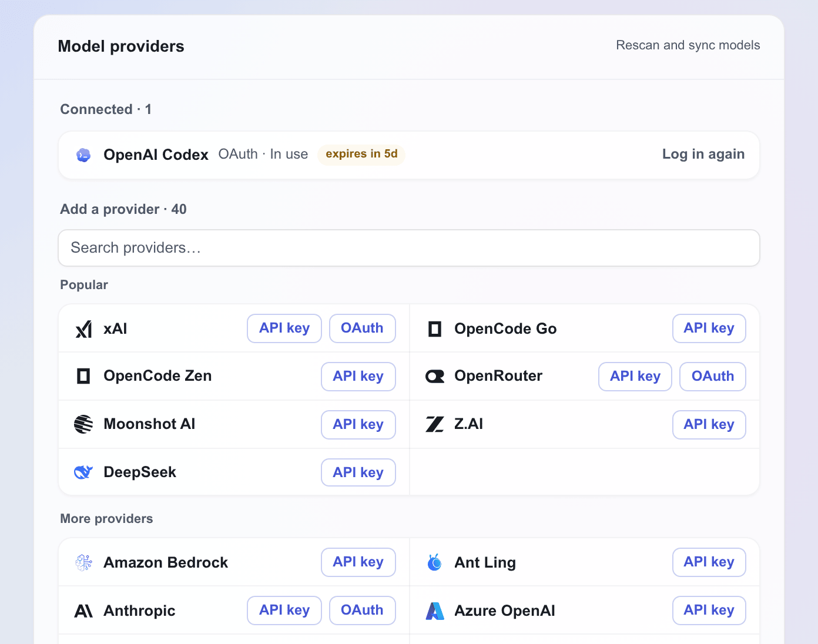Click the OpenRouter logo icon
This screenshot has height=644, width=818.
click(435, 376)
